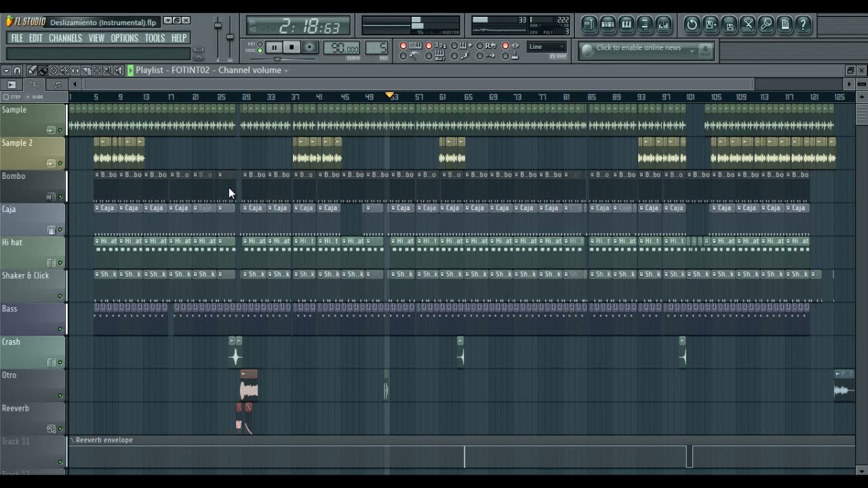
Task: Click the help question mark icon
Action: pos(803,25)
